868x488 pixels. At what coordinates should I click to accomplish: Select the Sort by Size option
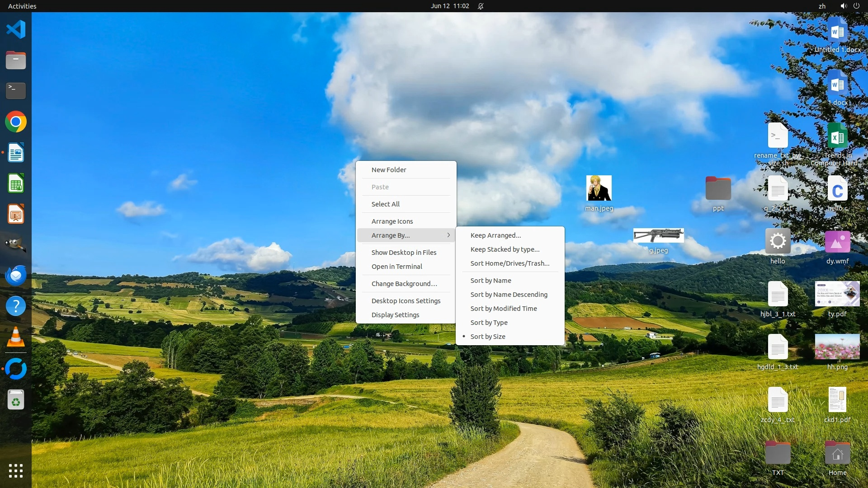pyautogui.click(x=488, y=337)
